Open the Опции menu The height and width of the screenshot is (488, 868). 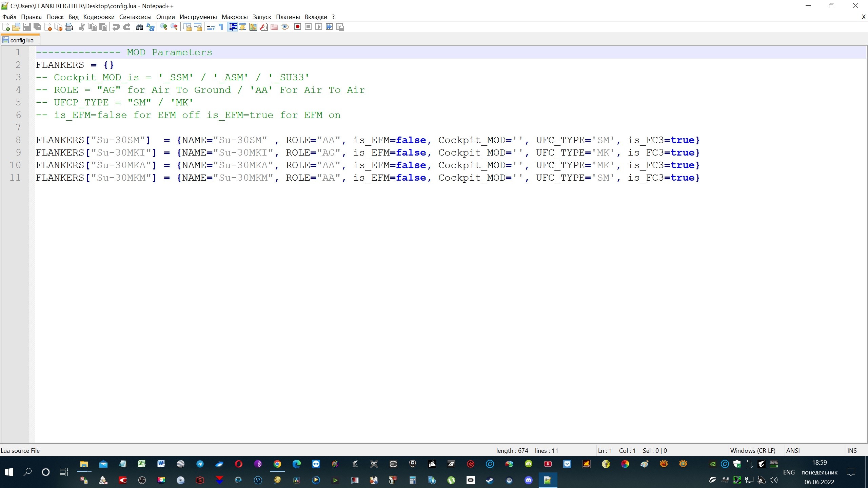pos(165,17)
